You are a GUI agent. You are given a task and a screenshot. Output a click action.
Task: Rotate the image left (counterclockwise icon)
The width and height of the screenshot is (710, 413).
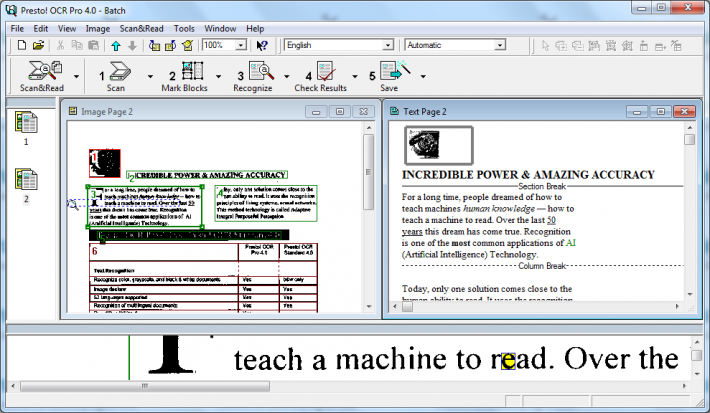[x=154, y=46]
